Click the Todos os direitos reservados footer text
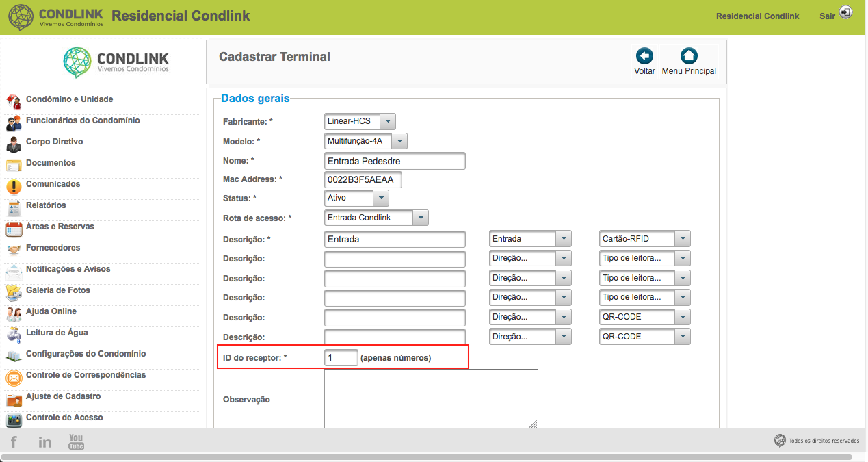The height and width of the screenshot is (462, 868). [x=824, y=441]
